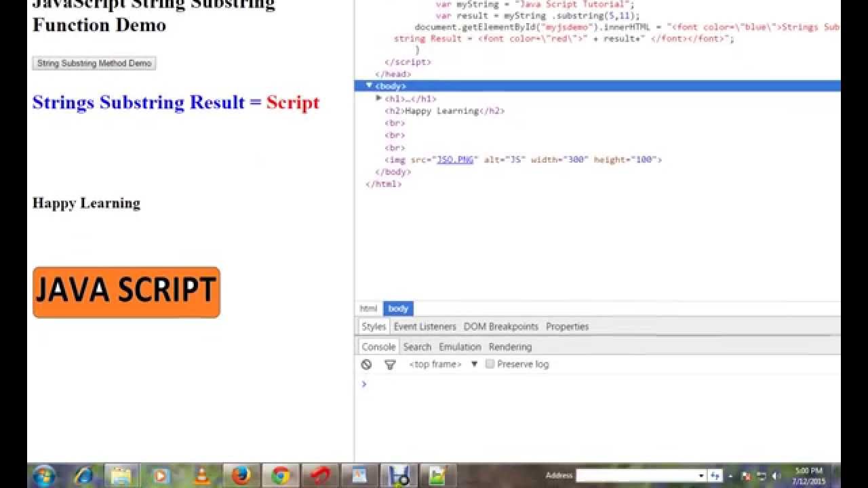
Task: Click the String Substring Method Demo button
Action: (x=94, y=63)
